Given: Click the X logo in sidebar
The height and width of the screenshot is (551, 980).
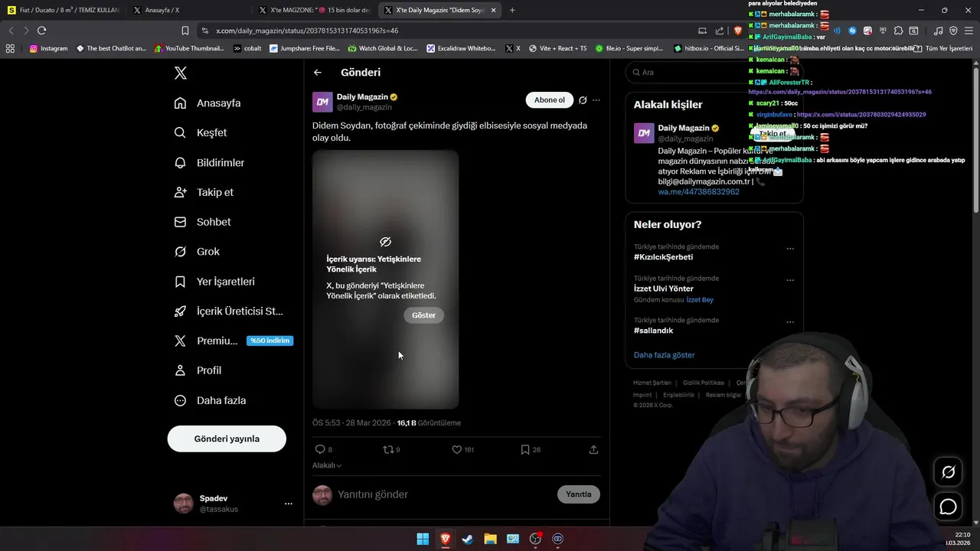Looking at the screenshot, I should (x=181, y=73).
